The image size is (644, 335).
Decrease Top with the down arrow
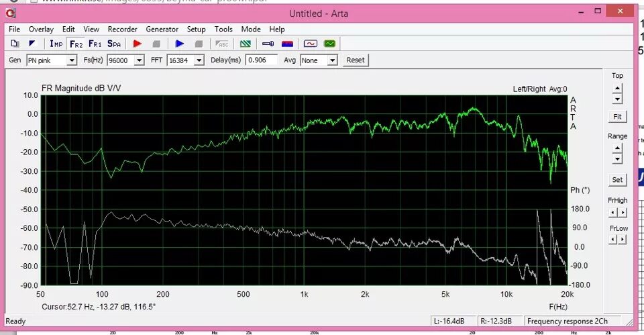(617, 99)
